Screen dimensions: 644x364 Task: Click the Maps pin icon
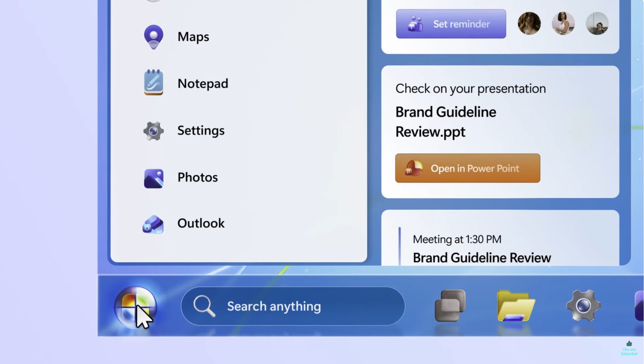[153, 37]
